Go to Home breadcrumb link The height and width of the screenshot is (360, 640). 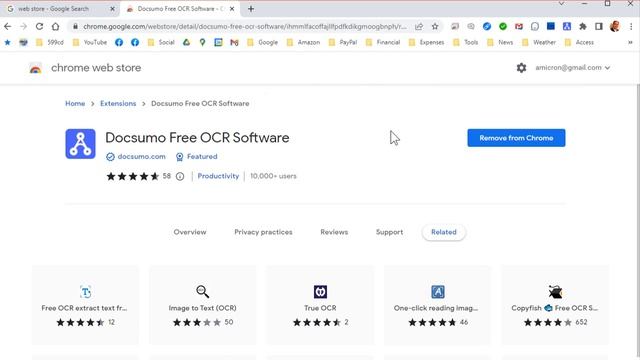pos(75,104)
